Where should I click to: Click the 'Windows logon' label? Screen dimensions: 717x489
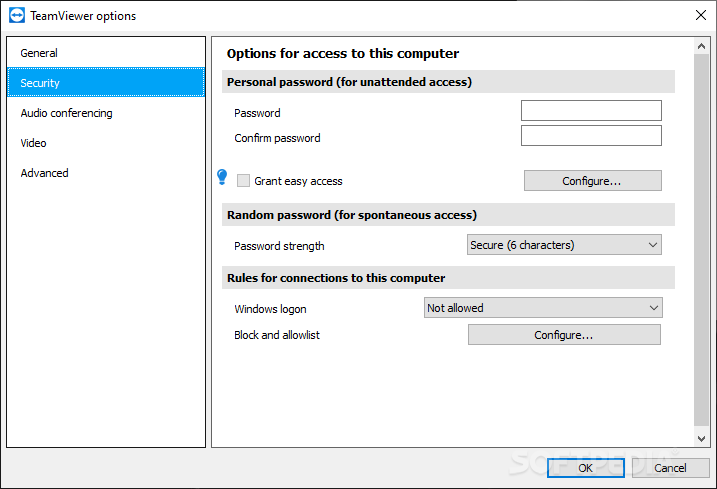[x=270, y=309]
